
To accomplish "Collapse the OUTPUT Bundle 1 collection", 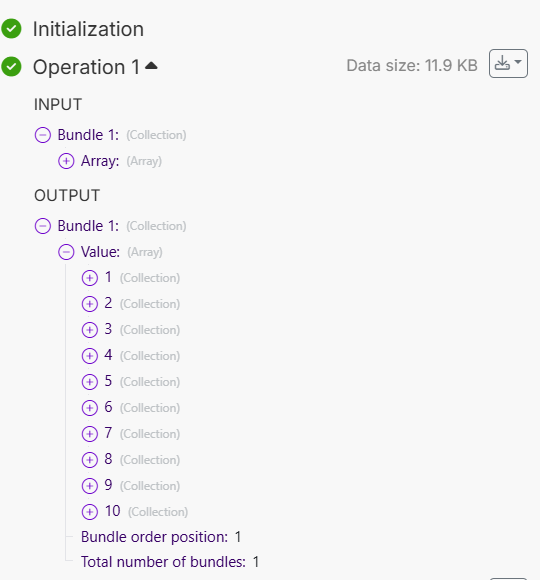I will pos(43,226).
